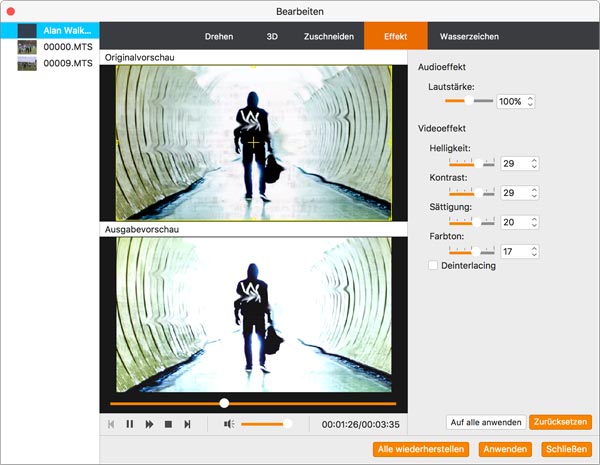Click the Schließen button

coord(566,449)
